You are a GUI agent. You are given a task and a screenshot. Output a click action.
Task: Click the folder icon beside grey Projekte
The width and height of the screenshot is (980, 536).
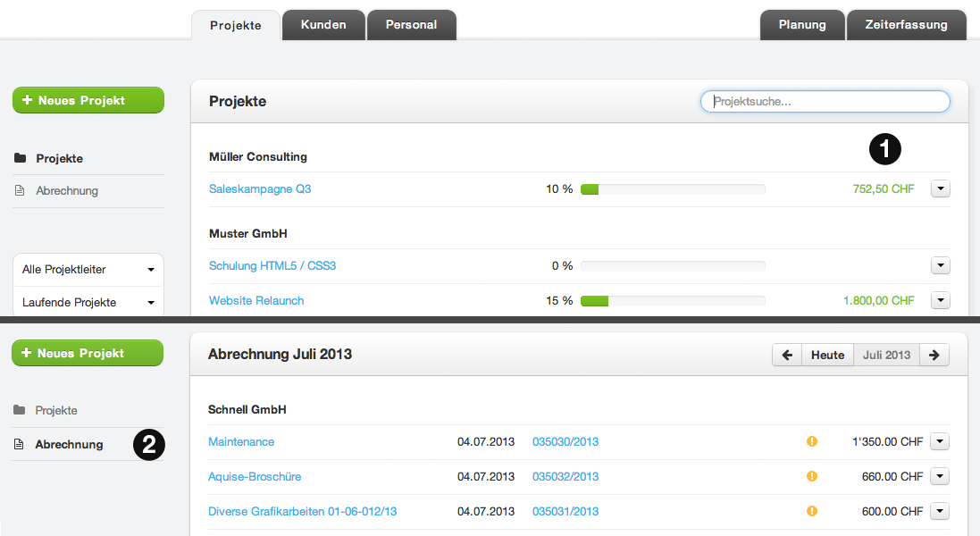pyautogui.click(x=20, y=410)
